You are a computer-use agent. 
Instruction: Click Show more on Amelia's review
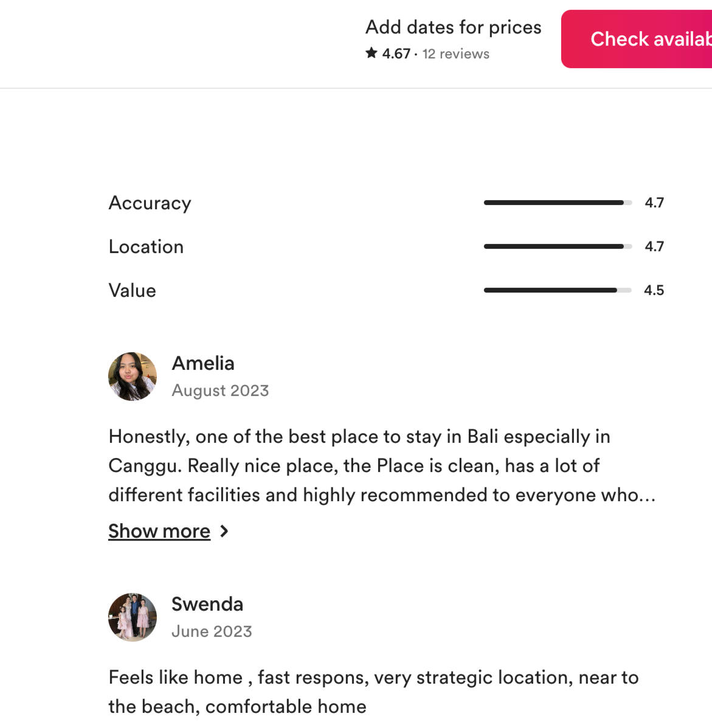click(159, 531)
